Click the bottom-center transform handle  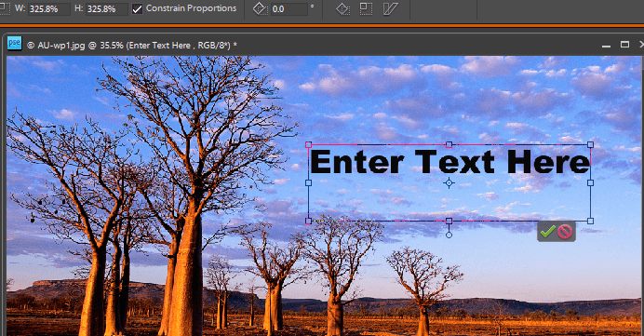click(449, 221)
